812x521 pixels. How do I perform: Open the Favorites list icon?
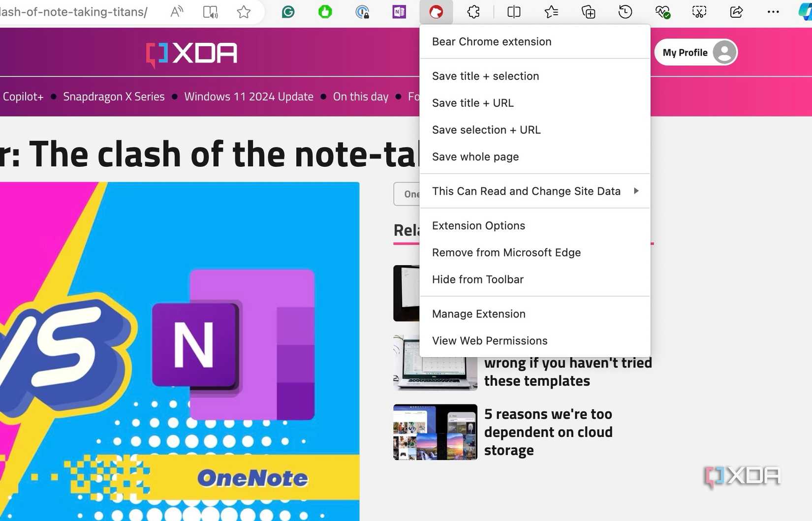point(551,12)
